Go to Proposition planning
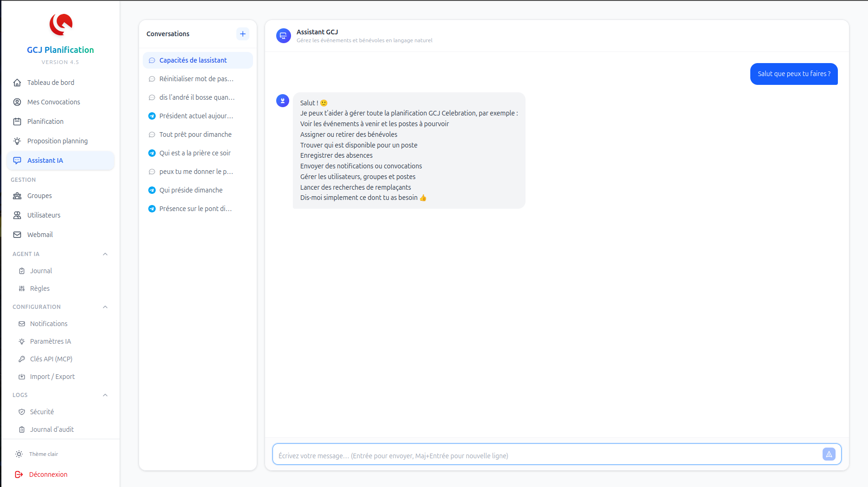 pyautogui.click(x=57, y=141)
